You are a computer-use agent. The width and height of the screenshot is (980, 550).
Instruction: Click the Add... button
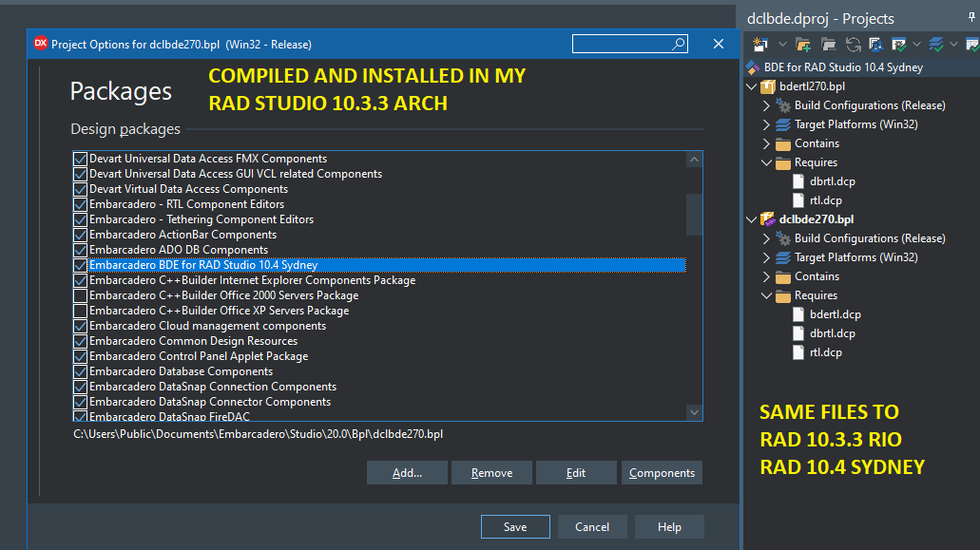tap(407, 473)
